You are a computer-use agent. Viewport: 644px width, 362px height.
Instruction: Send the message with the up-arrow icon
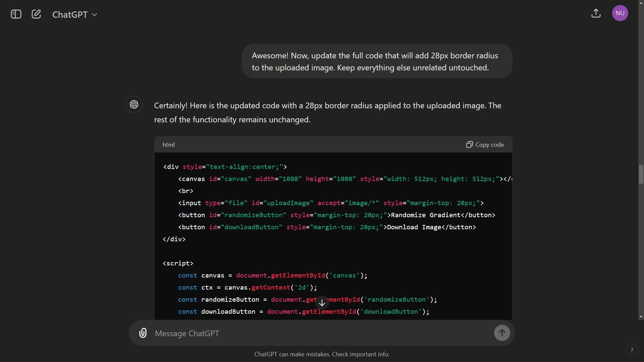502,333
